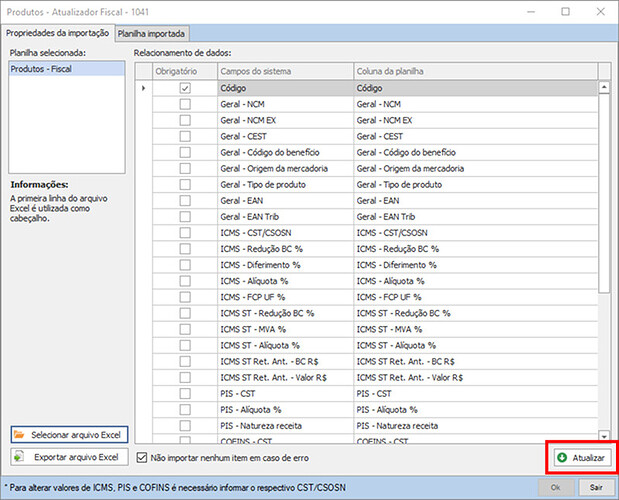Click scrollbar down arrow in data grid

pyautogui.click(x=603, y=436)
